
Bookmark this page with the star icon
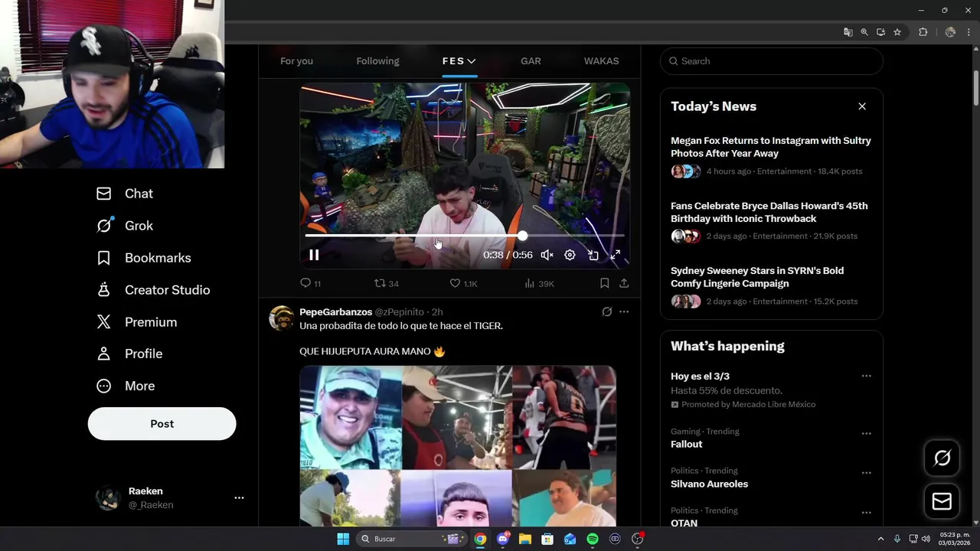(897, 32)
